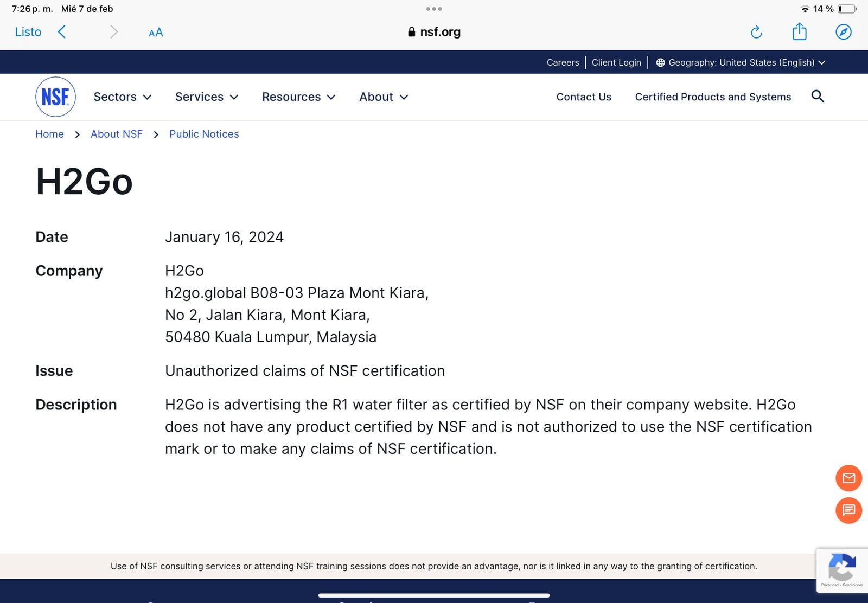Open the Client Login link
This screenshot has height=603, width=868.
(616, 62)
